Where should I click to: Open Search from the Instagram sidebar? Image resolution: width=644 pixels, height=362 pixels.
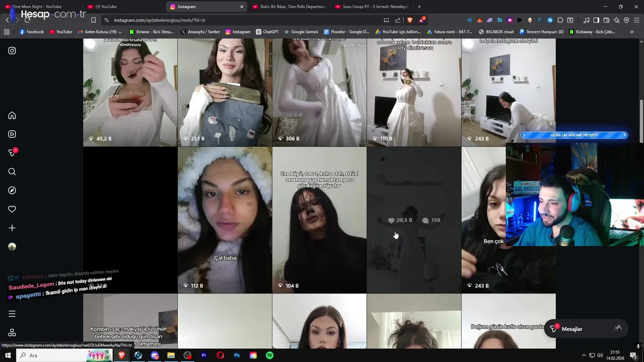pos(12,172)
